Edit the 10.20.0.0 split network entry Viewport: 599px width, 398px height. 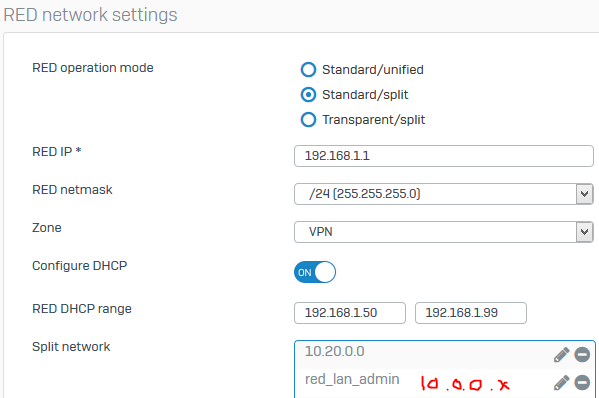561,354
